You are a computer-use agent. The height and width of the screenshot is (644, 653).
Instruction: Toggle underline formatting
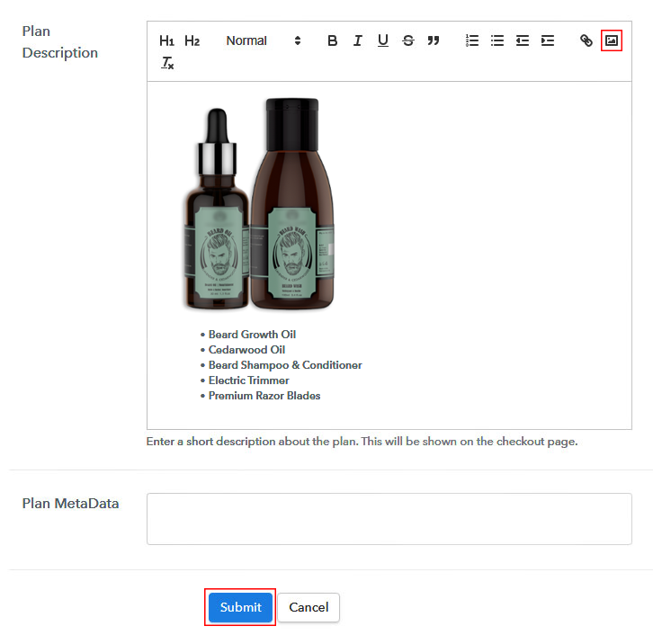[382, 40]
